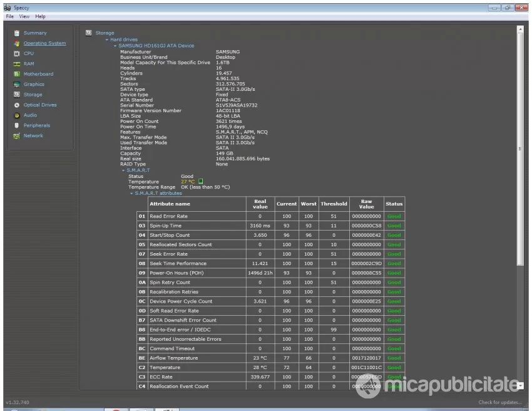Open the Peripherals section
Screen dimensions: 532x411
37,125
